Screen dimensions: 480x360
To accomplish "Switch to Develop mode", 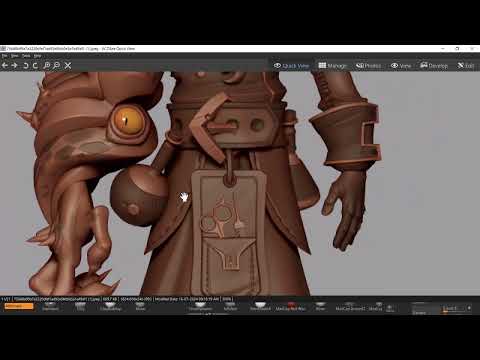I will tap(434, 66).
